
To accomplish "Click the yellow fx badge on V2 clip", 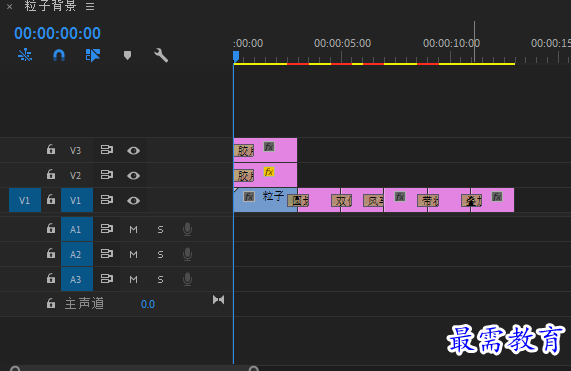I will 269,171.
